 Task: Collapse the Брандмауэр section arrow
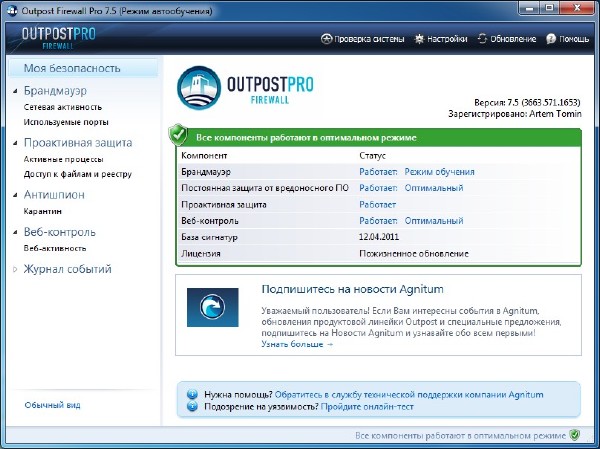coord(15,91)
